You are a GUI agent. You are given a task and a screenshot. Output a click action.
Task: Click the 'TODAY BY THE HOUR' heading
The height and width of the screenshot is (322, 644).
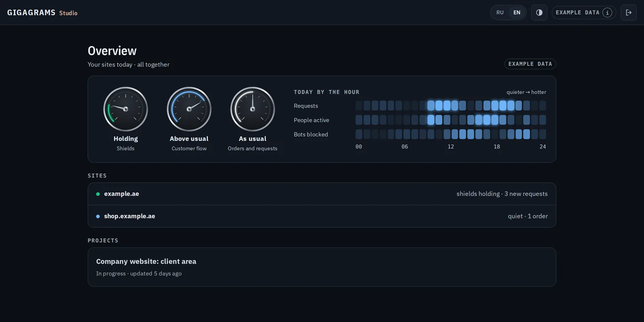coord(326,92)
